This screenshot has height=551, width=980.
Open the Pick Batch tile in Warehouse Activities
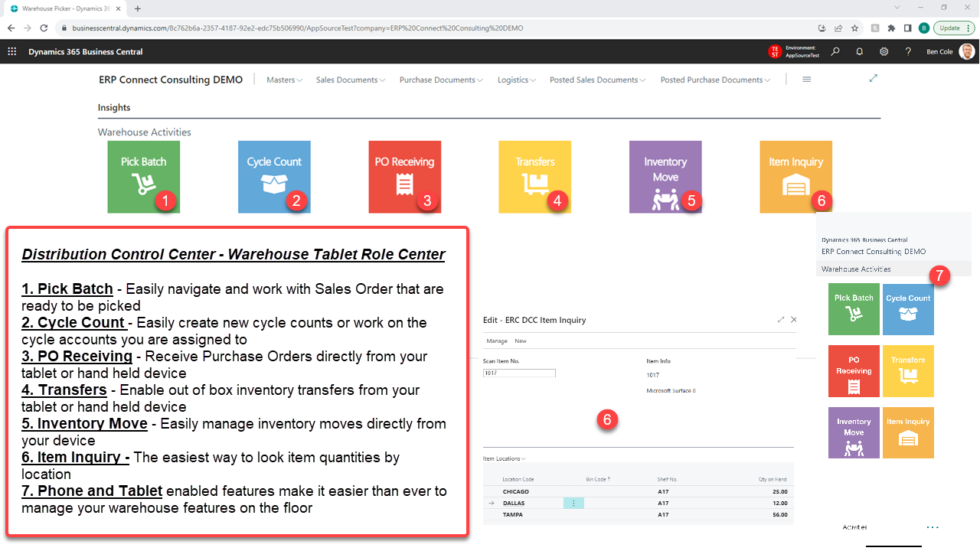(x=143, y=177)
